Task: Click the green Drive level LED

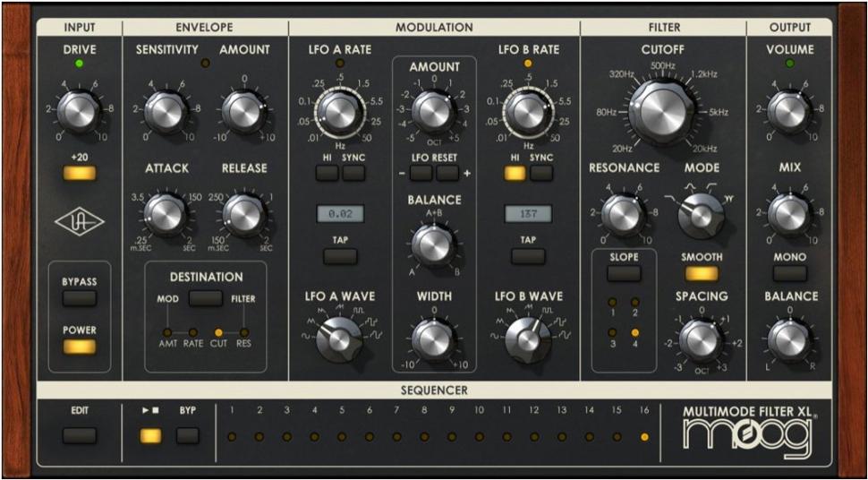Action: click(x=79, y=64)
